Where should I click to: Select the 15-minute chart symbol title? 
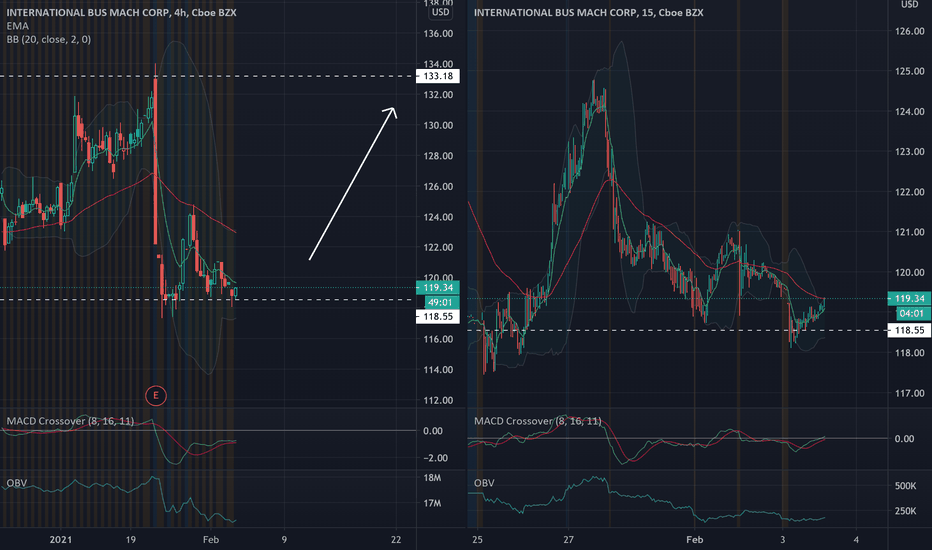coord(588,12)
